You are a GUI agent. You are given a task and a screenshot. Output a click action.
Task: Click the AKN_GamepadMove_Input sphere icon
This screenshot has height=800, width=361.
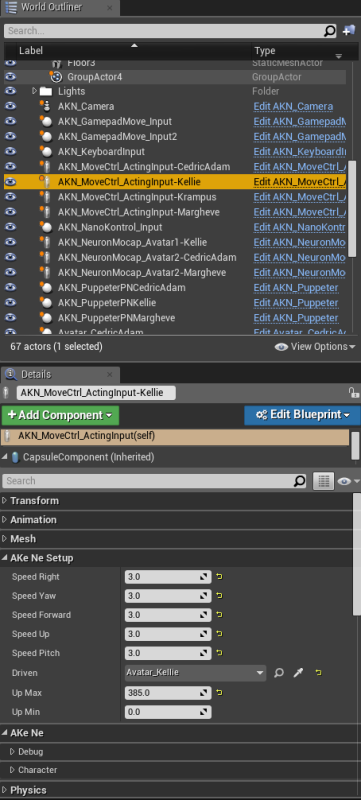point(46,121)
